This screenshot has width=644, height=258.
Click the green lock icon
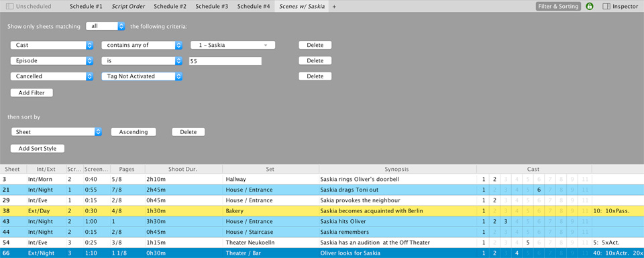[x=590, y=6]
